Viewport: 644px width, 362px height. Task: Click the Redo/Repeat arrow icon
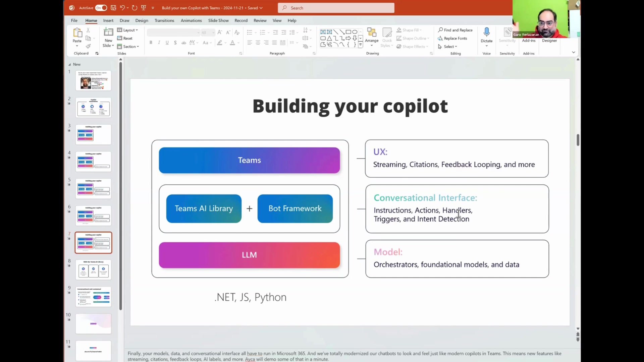135,8
